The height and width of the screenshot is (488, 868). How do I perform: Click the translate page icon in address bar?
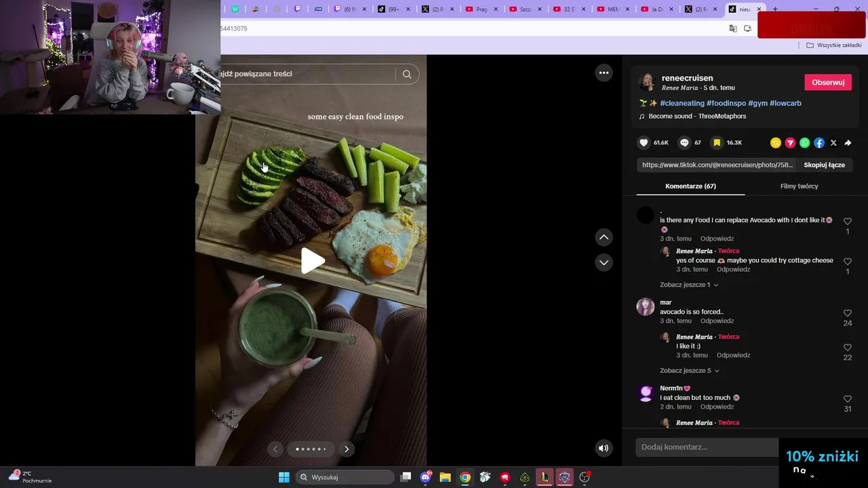point(733,28)
